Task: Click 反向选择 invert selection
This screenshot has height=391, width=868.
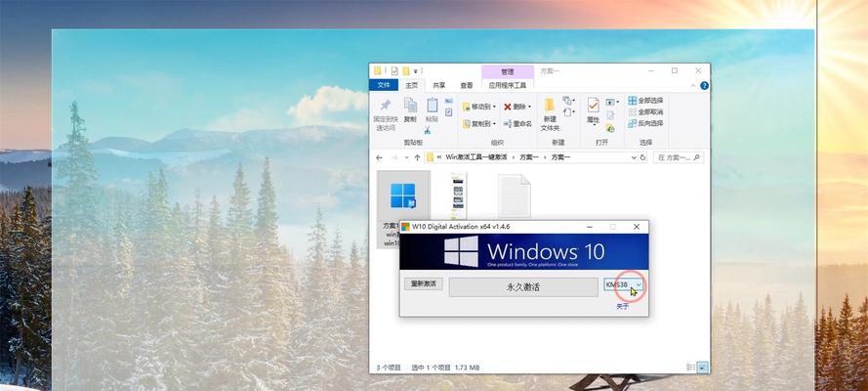Action: 645,123
